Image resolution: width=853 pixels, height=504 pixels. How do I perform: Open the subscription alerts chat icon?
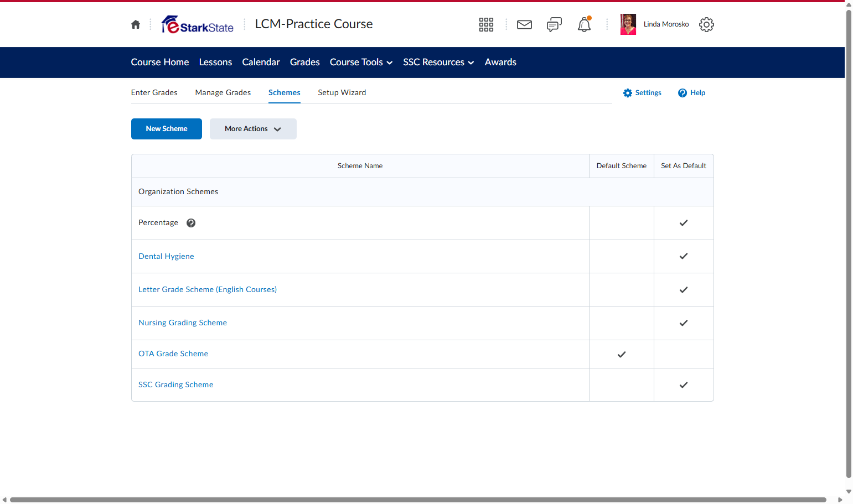pos(554,24)
